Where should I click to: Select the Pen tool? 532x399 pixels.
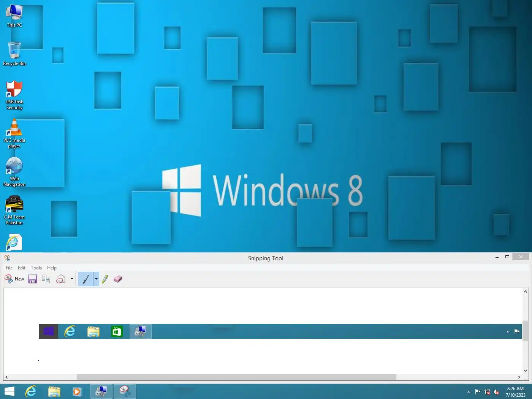(x=85, y=279)
